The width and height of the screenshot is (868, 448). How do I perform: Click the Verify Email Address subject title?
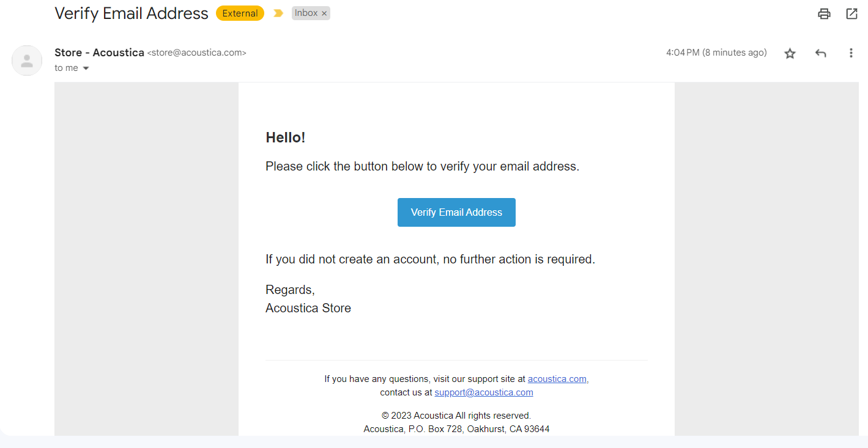[132, 13]
